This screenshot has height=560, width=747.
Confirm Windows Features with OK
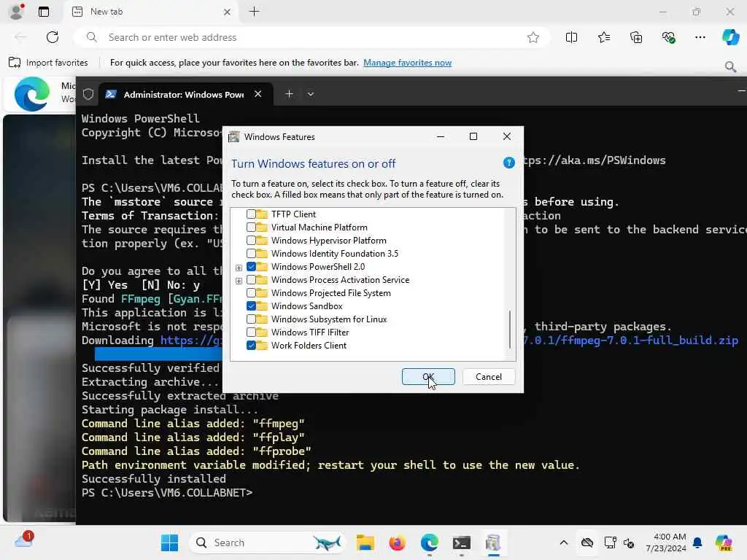[x=428, y=377]
